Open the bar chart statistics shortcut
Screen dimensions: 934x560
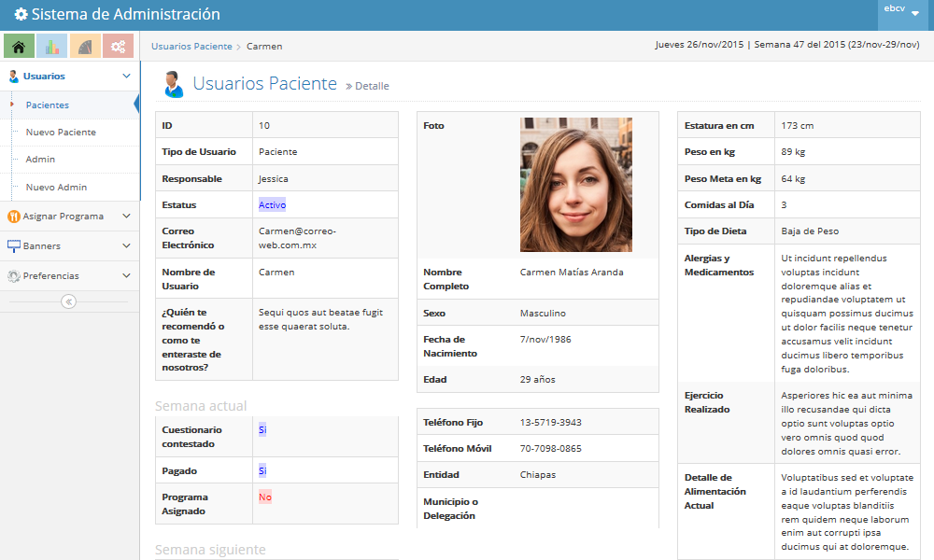point(51,46)
